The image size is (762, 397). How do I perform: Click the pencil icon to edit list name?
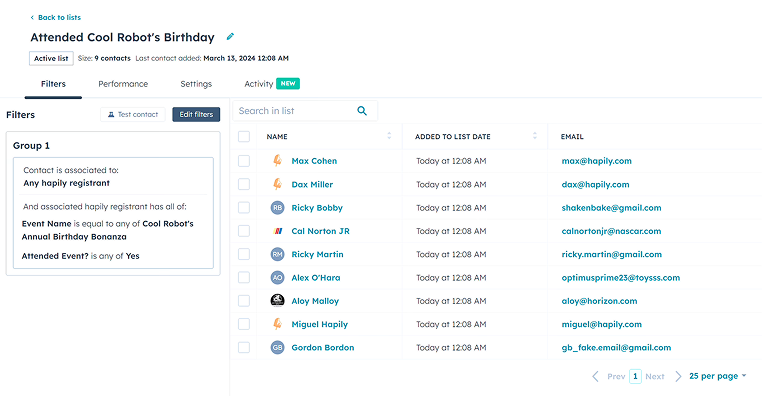point(230,36)
